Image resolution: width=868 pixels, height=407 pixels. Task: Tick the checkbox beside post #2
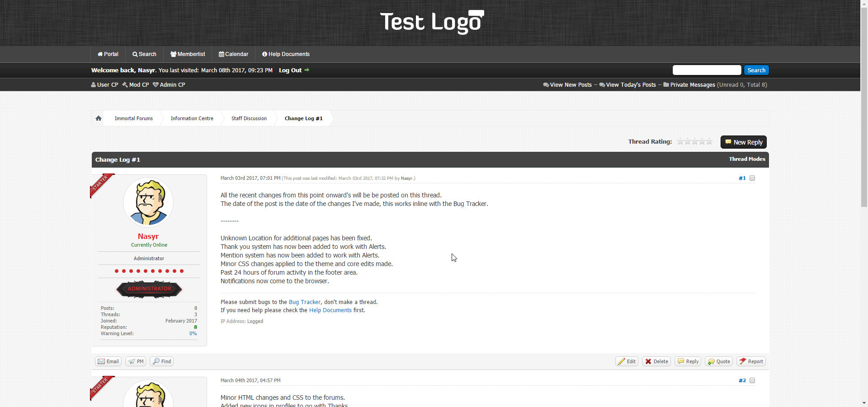[752, 380]
